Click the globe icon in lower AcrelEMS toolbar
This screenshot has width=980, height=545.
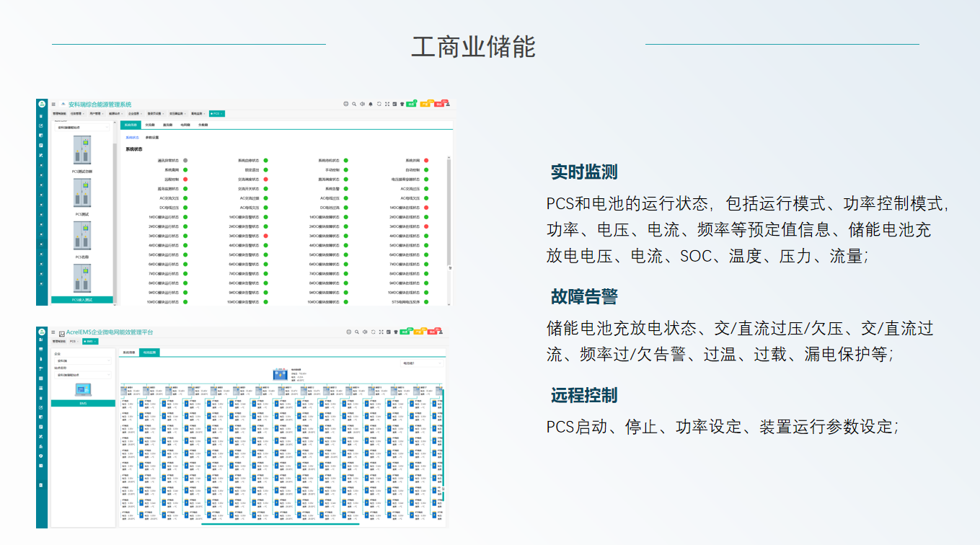point(349,332)
